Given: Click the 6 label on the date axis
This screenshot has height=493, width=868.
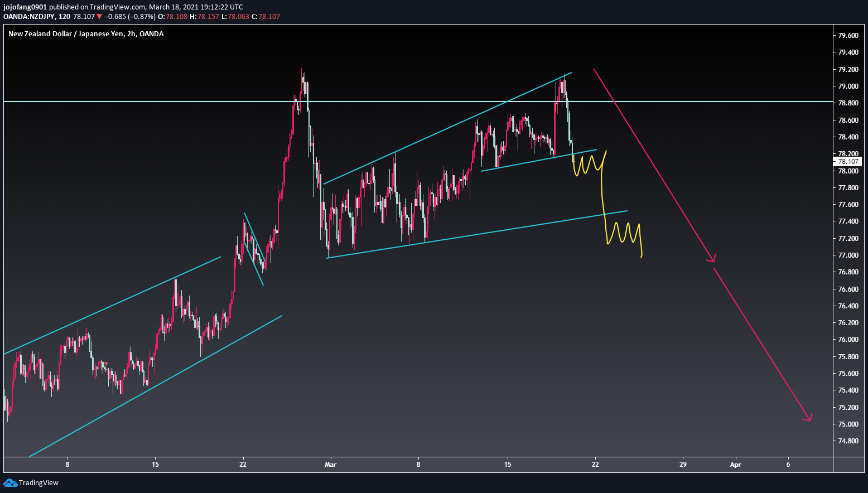Looking at the screenshot, I should pyautogui.click(x=788, y=464).
